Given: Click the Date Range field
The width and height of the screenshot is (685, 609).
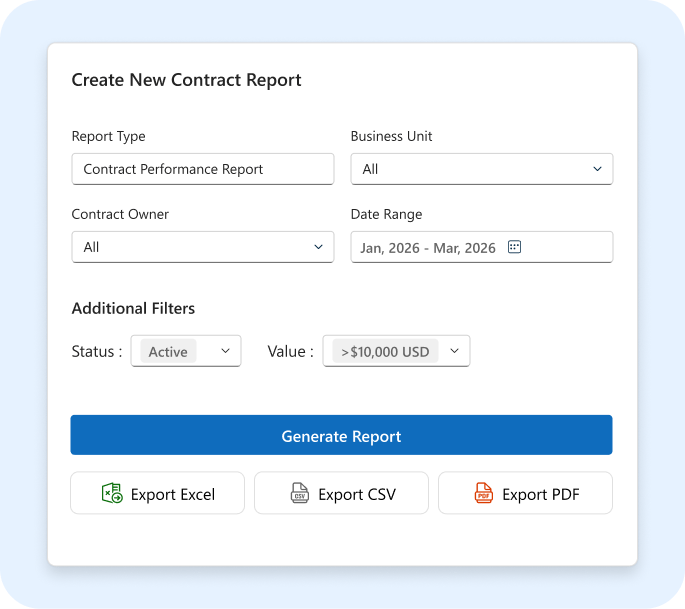Looking at the screenshot, I should tap(482, 247).
